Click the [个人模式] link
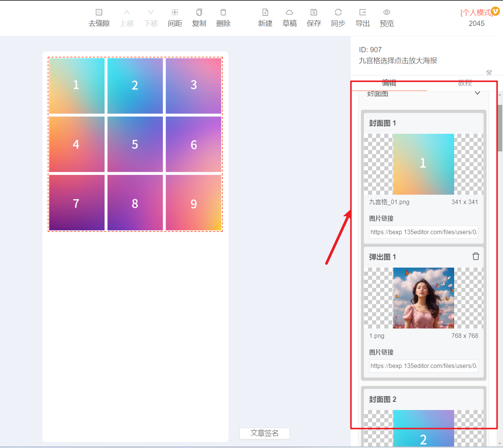 tap(476, 12)
